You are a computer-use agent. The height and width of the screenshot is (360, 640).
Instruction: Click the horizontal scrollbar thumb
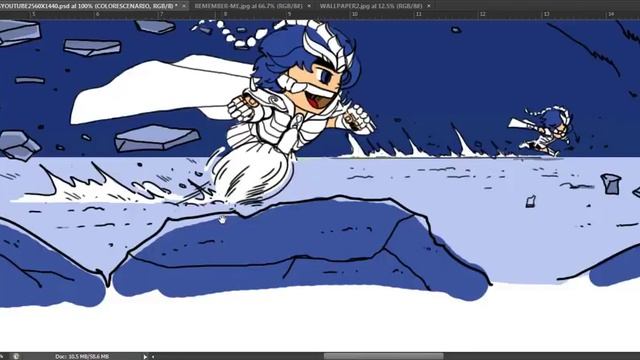pyautogui.click(x=384, y=356)
